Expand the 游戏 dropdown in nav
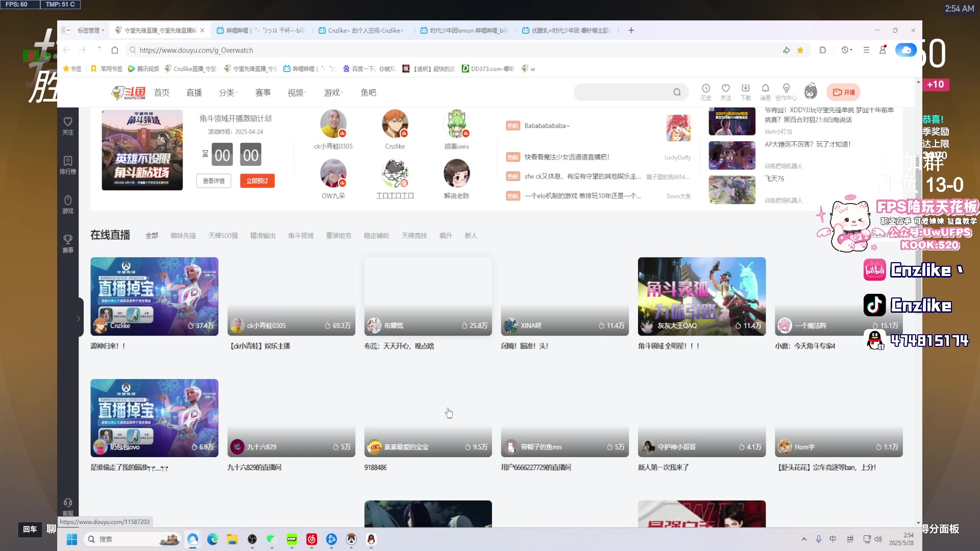Screen dimensions: 980x551 pyautogui.click(x=333, y=92)
